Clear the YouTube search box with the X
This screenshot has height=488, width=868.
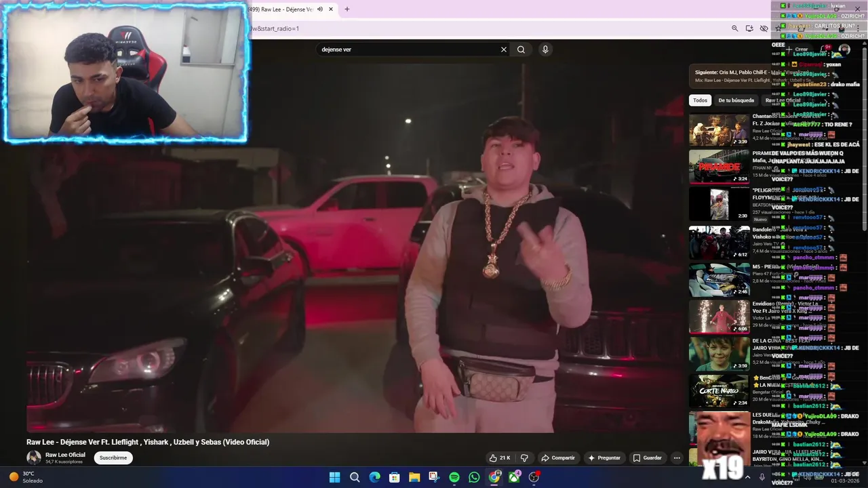(504, 49)
